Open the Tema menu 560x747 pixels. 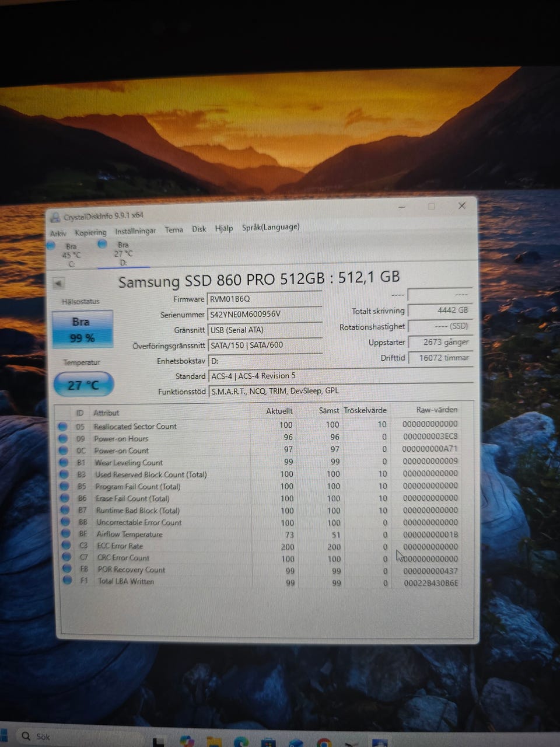pyautogui.click(x=174, y=230)
